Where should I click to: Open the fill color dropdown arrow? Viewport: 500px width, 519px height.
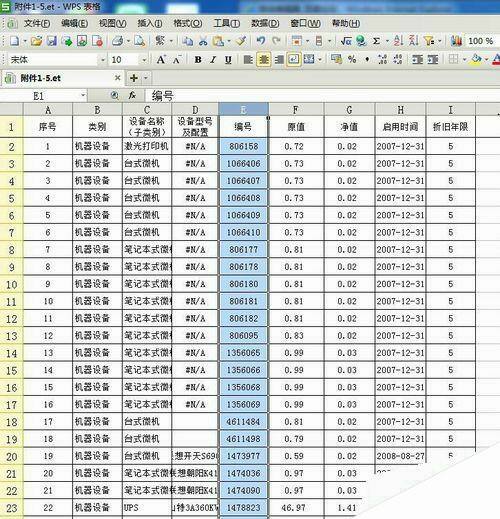(486, 60)
